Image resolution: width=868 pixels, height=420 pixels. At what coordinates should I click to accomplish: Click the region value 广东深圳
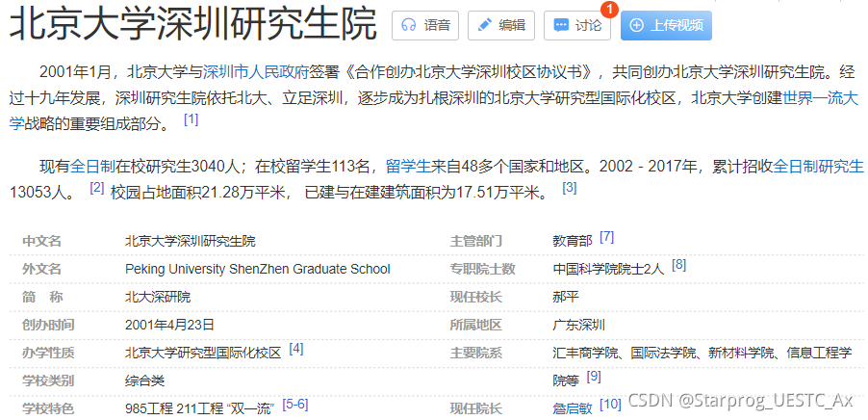[579, 326]
